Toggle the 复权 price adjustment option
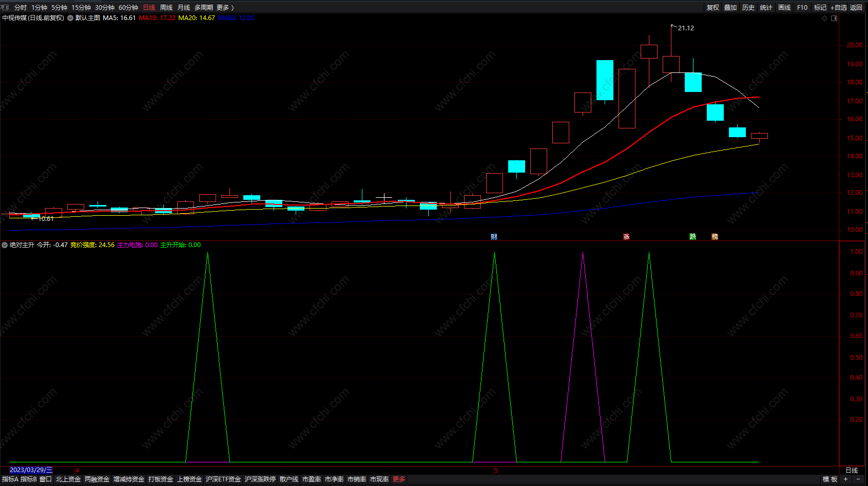Image resolution: width=868 pixels, height=486 pixels. tap(713, 8)
